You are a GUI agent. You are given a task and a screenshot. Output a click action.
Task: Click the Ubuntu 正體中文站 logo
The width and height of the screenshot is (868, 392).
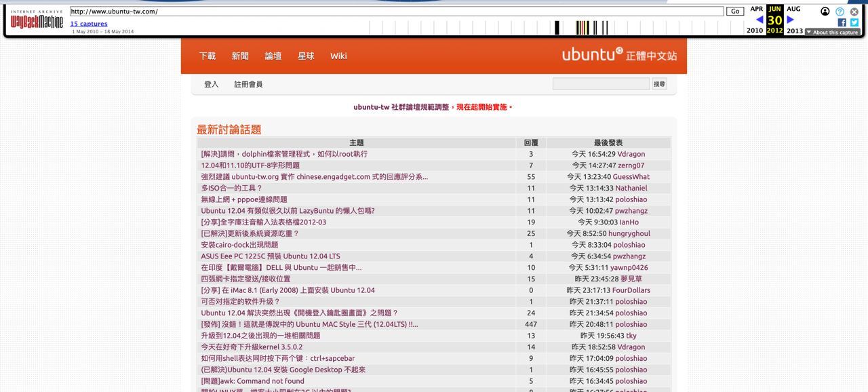618,55
